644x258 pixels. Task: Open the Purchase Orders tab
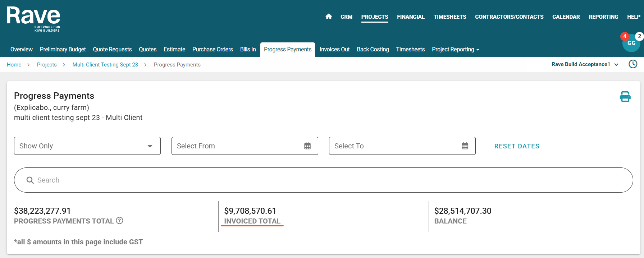pyautogui.click(x=213, y=50)
